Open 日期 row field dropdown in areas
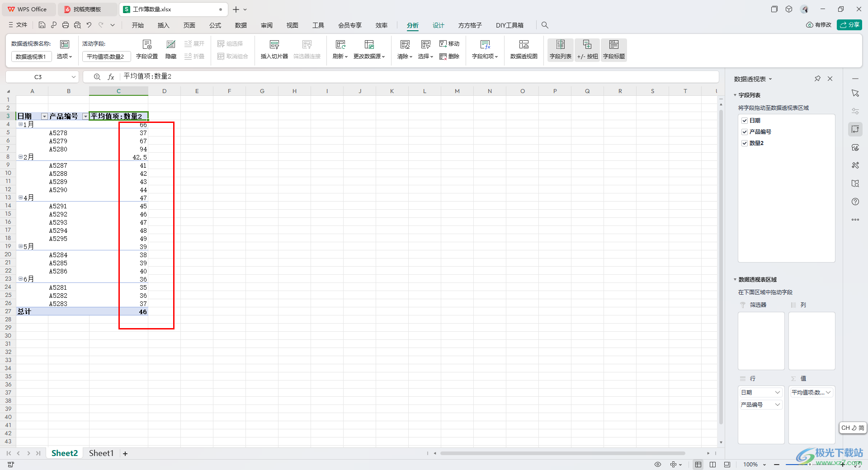The height and width of the screenshot is (470, 868). tap(778, 393)
